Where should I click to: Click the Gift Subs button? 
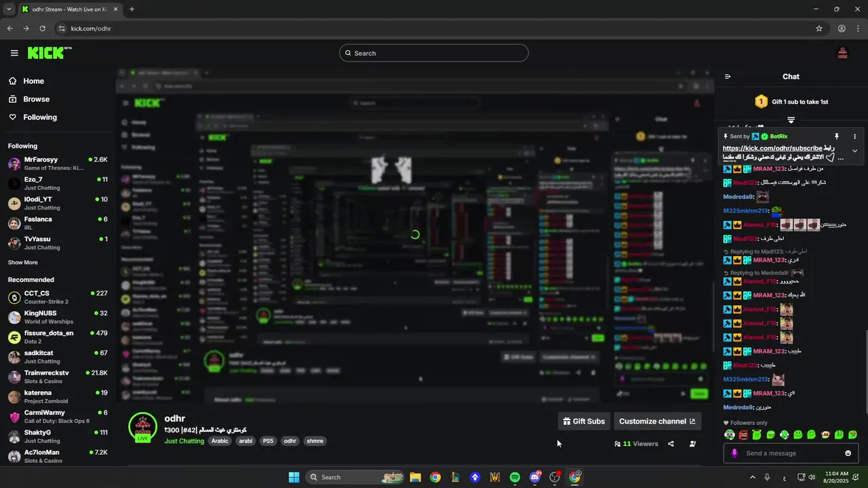tap(583, 422)
